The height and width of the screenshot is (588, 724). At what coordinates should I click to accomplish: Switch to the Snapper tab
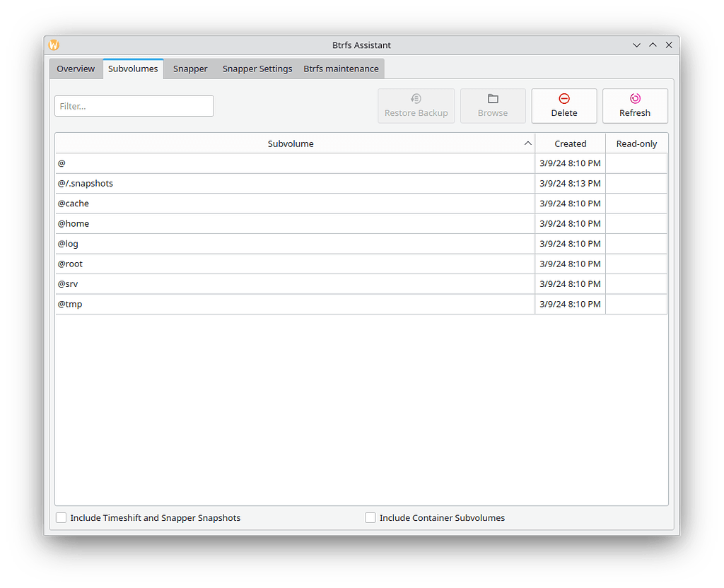[189, 69]
